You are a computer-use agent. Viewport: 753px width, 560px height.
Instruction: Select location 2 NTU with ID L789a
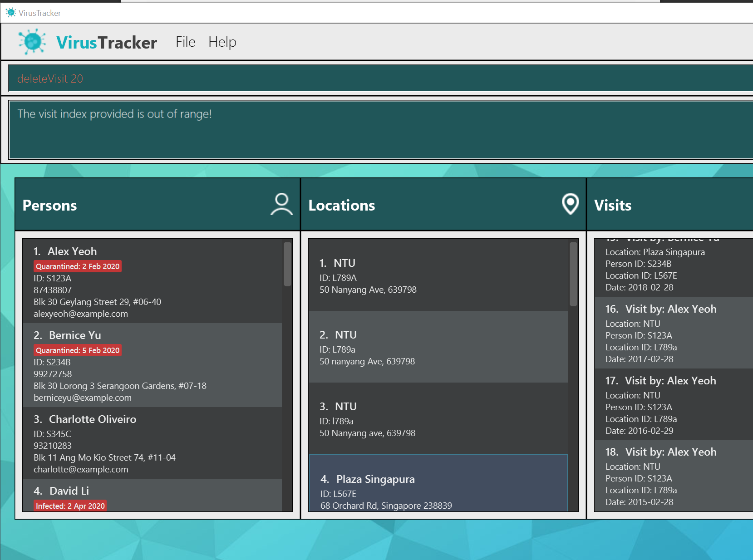click(x=438, y=347)
